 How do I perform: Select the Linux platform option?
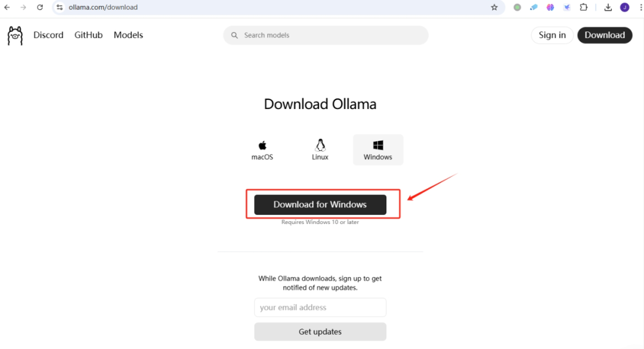pos(320,150)
